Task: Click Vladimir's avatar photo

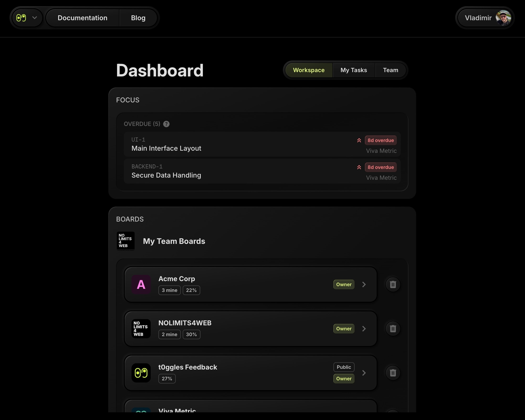Action: tap(503, 18)
